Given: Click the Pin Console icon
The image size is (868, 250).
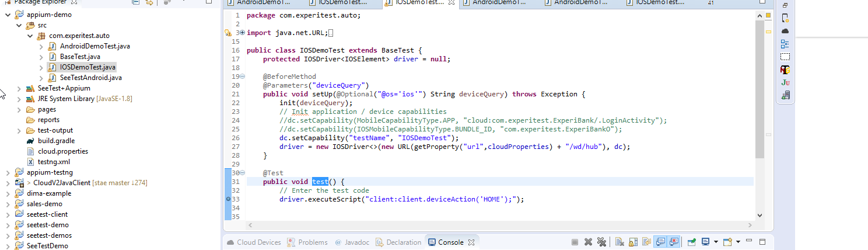Looking at the screenshot, I should tap(692, 242).
